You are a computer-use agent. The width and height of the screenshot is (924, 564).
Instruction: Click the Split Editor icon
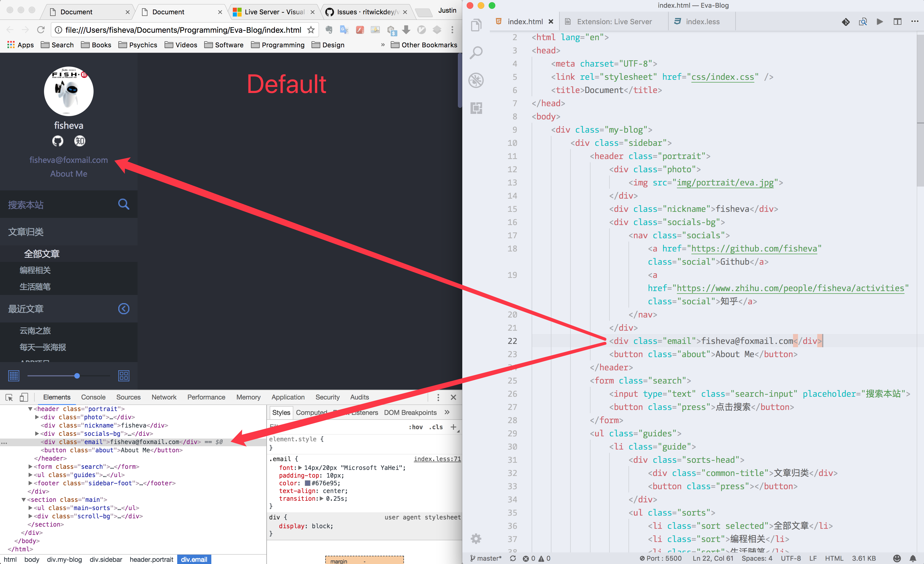[897, 22]
